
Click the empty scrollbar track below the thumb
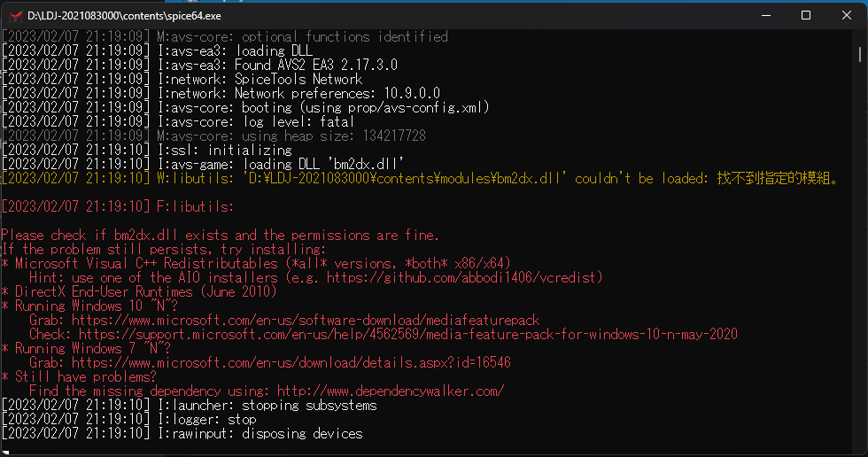coord(860,266)
